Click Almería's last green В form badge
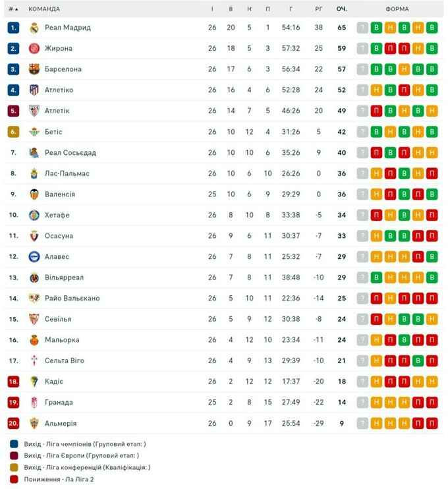The height and width of the screenshot is (489, 448). (432, 423)
